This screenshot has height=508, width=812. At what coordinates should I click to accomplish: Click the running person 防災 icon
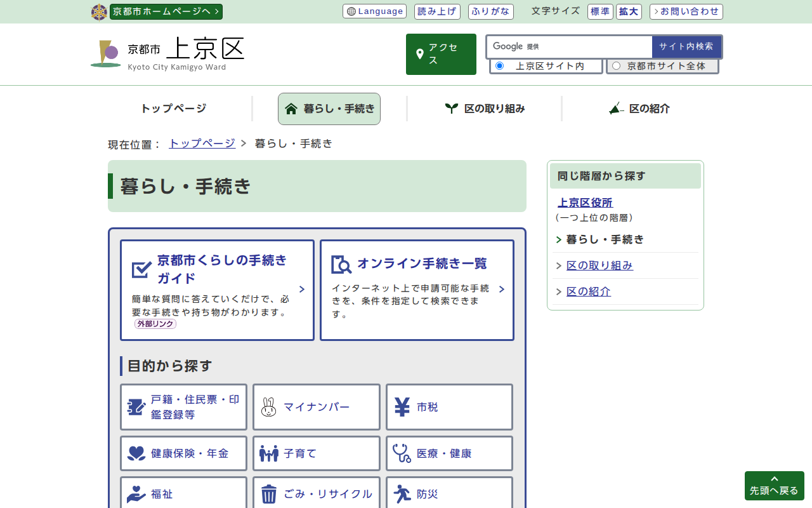[402, 494]
